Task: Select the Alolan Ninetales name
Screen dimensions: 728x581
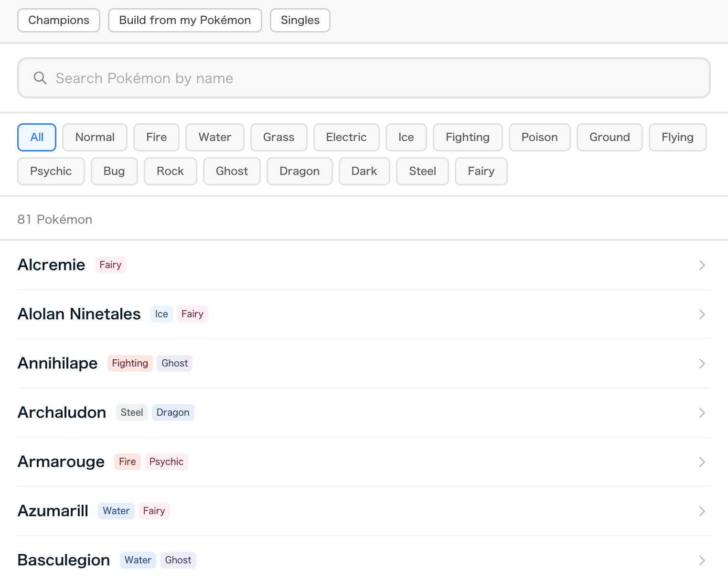Action: point(79,314)
